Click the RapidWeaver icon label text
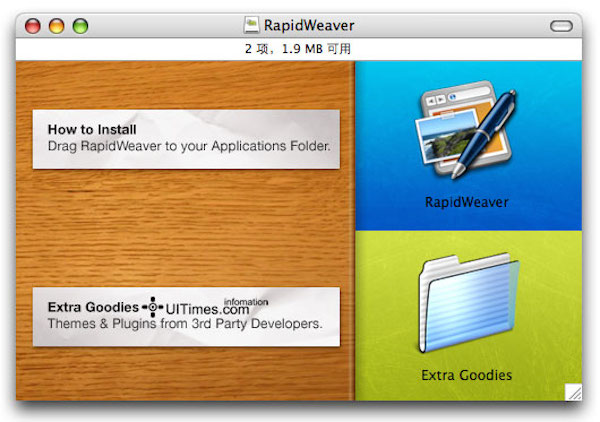Image resolution: width=600 pixels, height=422 pixels. [467, 202]
